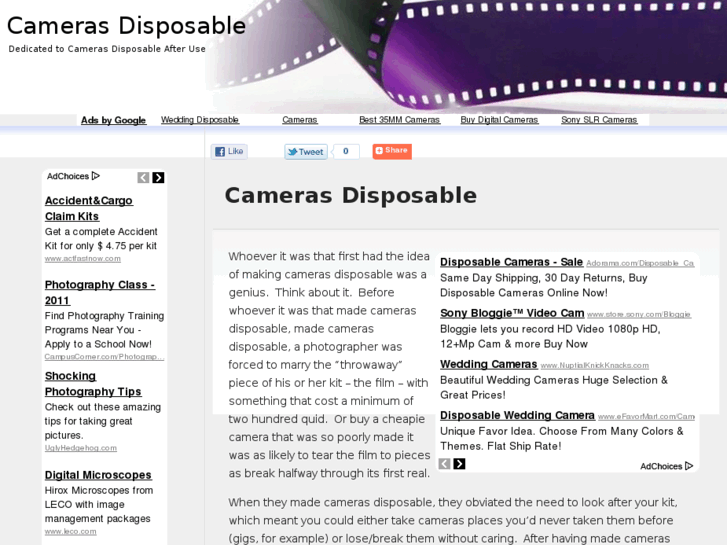Click tagline 'Dedicated to Cameras Disposable After Use'

[x=107, y=49]
